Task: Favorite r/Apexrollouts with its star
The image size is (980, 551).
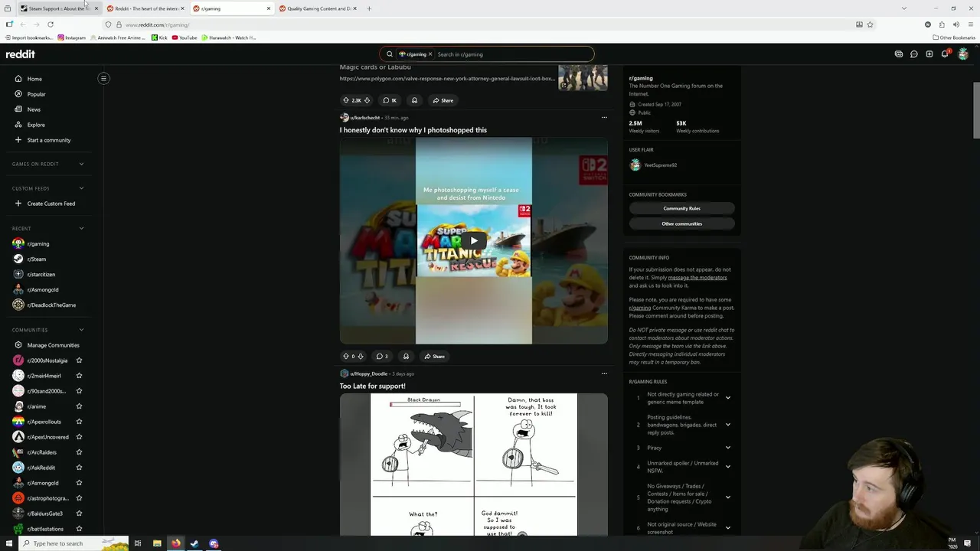Action: point(79,422)
